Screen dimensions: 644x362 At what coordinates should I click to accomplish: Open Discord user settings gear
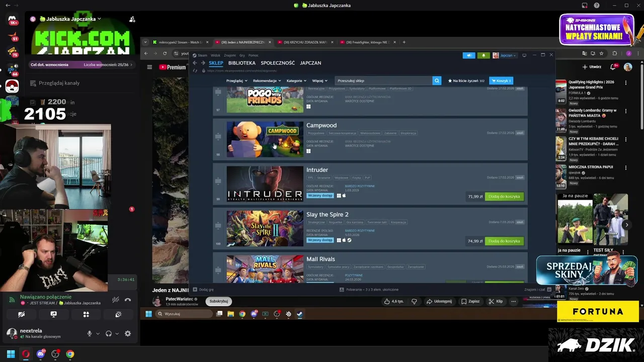click(x=128, y=333)
